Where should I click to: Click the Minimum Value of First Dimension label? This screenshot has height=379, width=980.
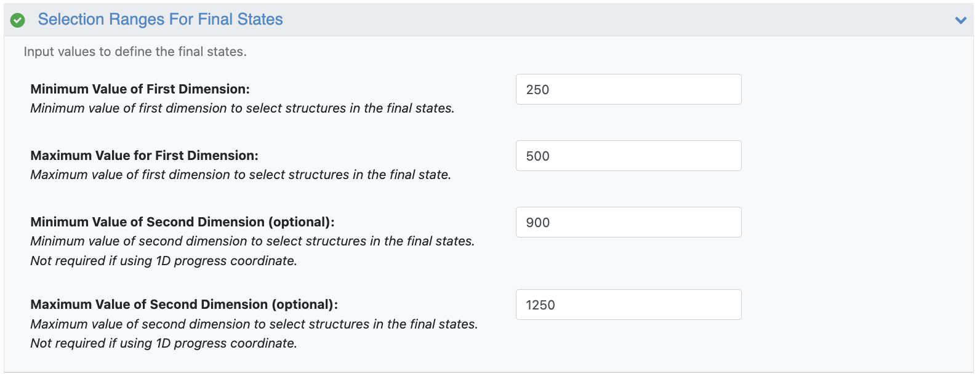pos(140,89)
